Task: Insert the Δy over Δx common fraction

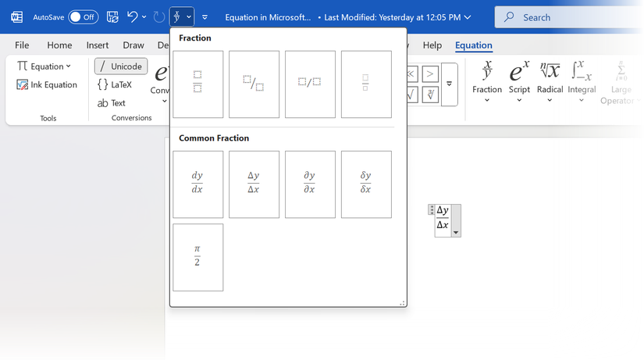Action: coord(254,184)
